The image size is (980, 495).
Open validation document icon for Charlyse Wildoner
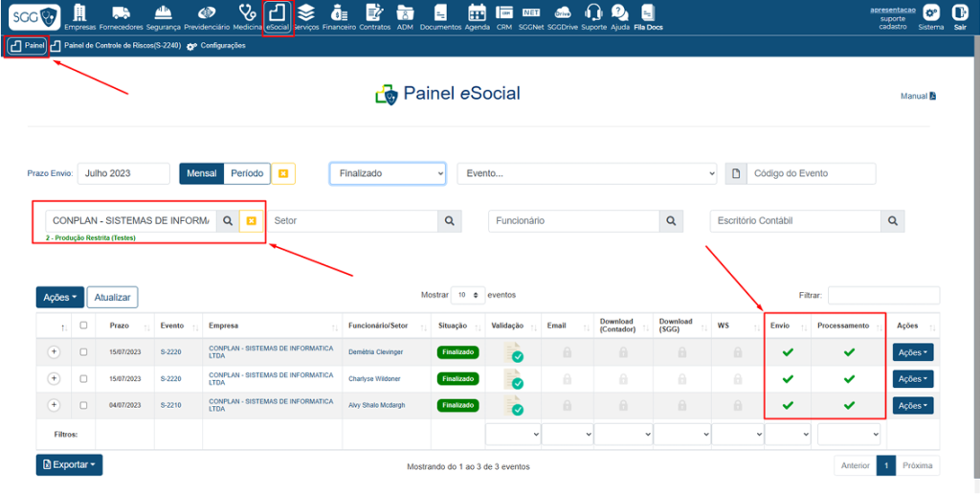point(514,379)
